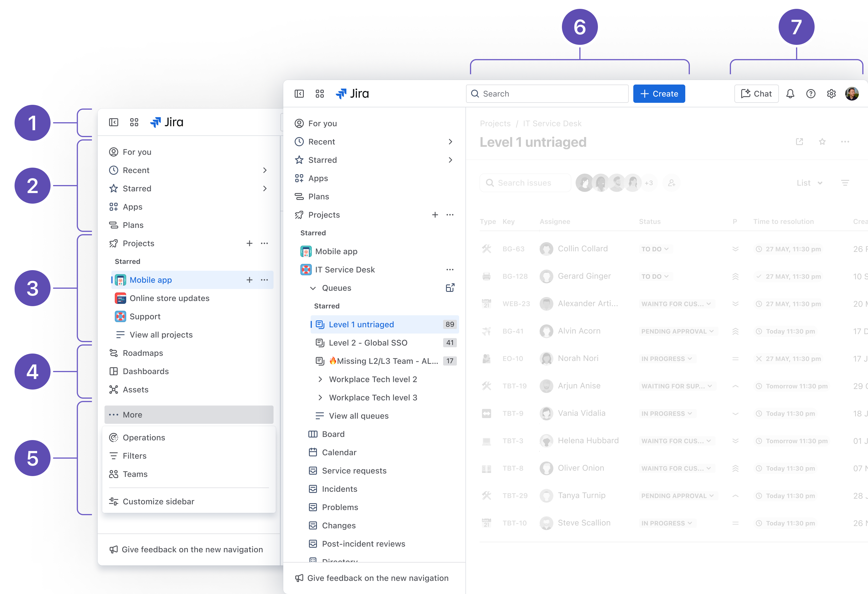Open the List view dropdown

pyautogui.click(x=809, y=183)
